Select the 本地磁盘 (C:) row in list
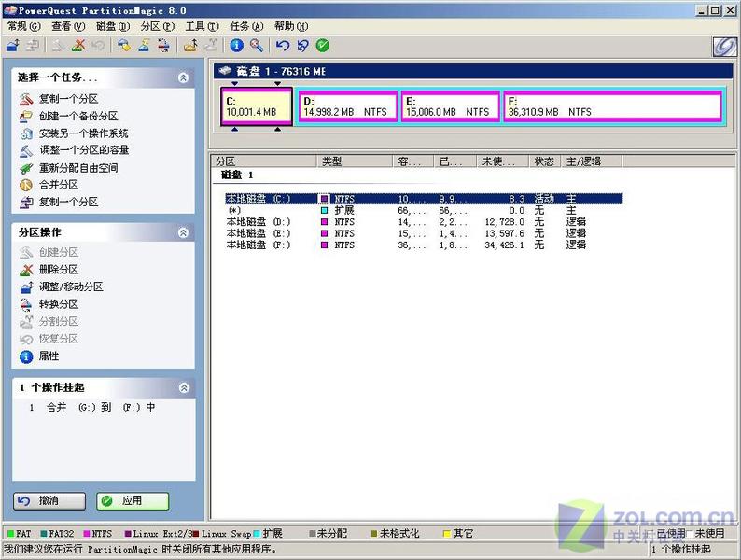Image resolution: width=741 pixels, height=560 pixels. 424,199
